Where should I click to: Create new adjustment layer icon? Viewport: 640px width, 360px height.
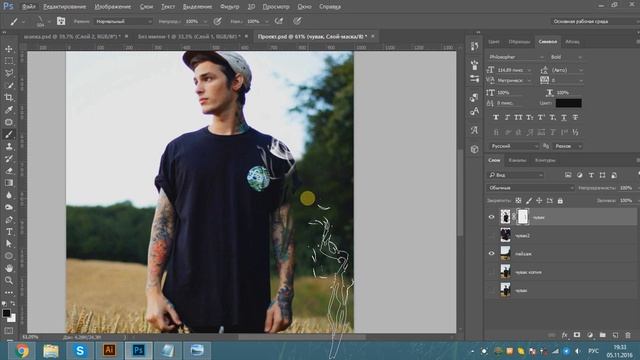pos(590,335)
